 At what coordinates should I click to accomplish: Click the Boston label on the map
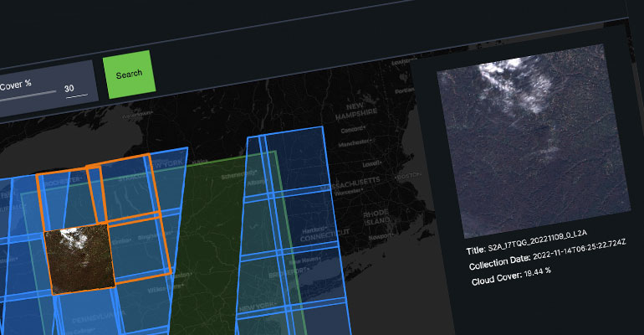click(408, 177)
